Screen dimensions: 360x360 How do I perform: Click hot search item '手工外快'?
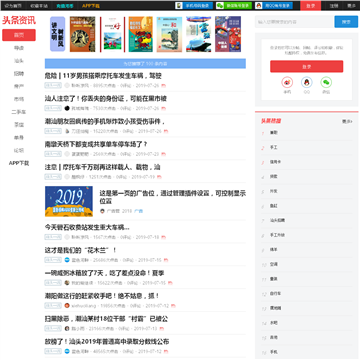click(277, 235)
